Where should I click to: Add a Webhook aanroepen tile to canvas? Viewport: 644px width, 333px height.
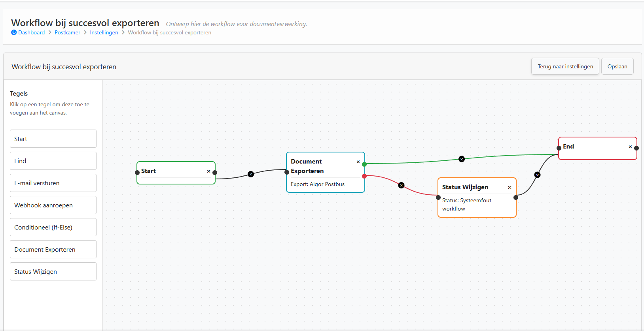(x=53, y=205)
